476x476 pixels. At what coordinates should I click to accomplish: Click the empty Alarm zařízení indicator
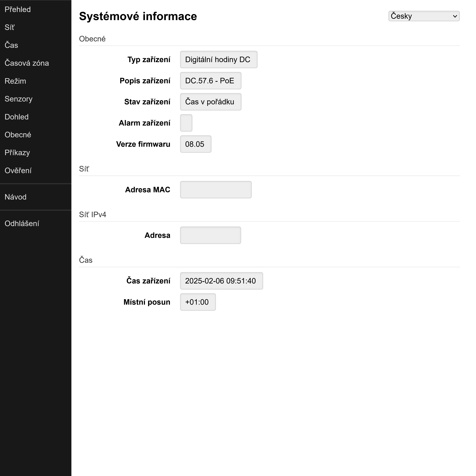tap(186, 123)
